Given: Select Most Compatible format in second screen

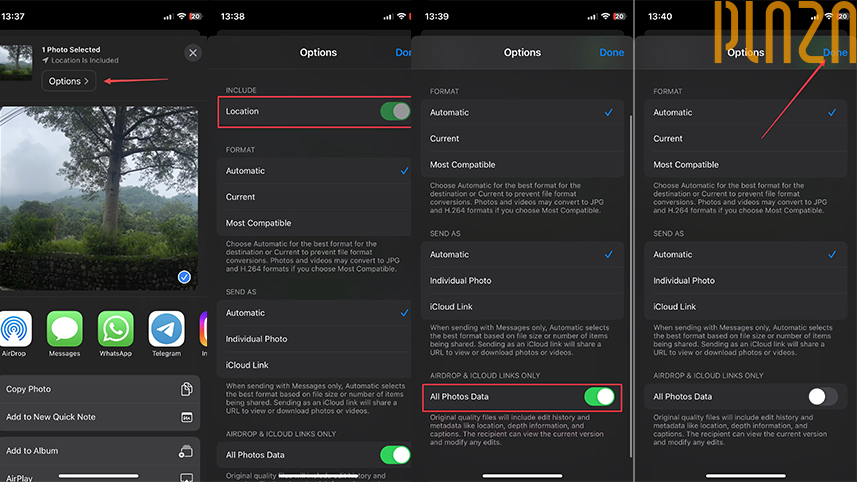Looking at the screenshot, I should pos(314,223).
